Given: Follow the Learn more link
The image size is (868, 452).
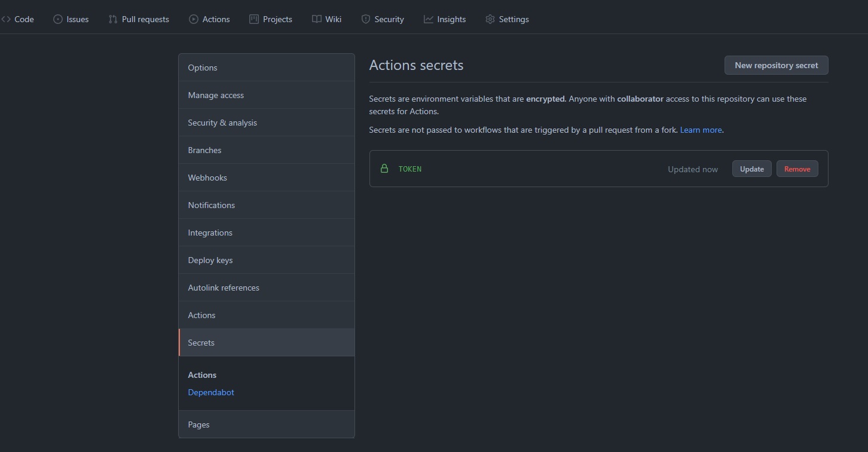Looking at the screenshot, I should pos(701,130).
